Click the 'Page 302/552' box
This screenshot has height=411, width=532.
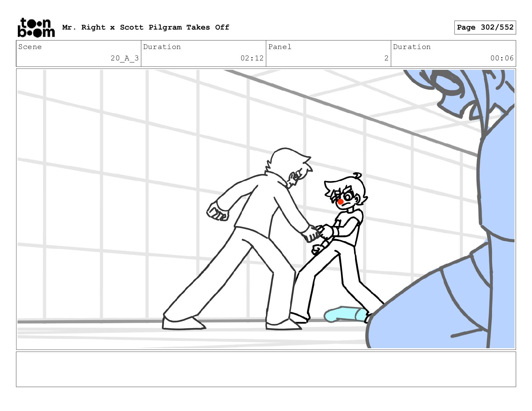(x=485, y=28)
